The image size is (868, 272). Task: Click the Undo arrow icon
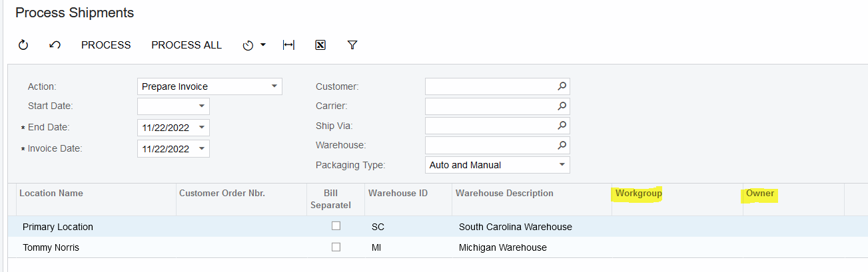point(55,45)
